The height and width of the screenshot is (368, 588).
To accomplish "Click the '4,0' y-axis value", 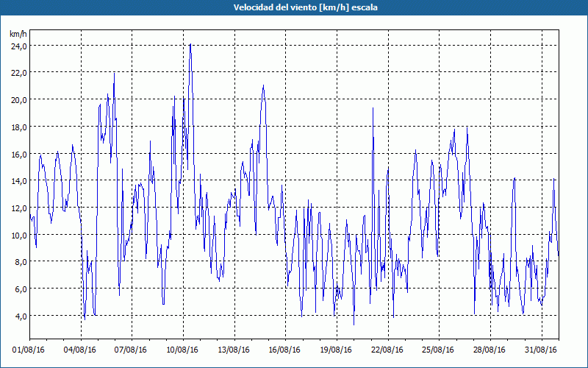I will [x=21, y=316].
